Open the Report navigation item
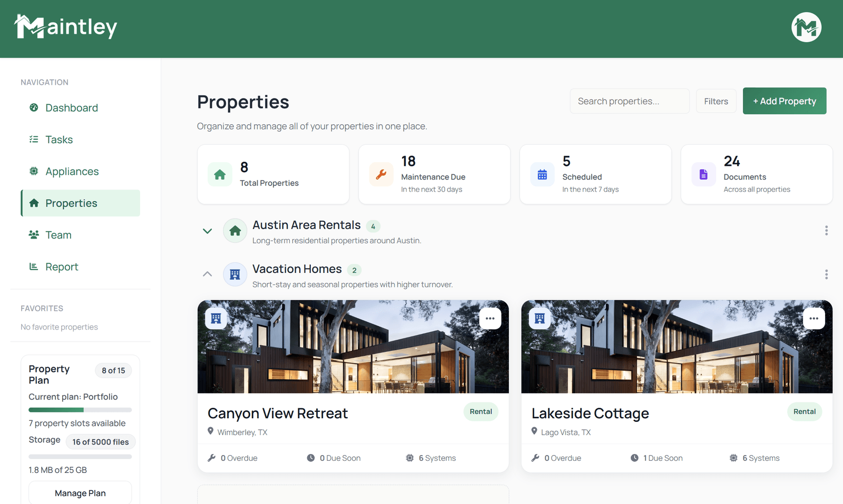This screenshot has height=504, width=843. point(80,266)
